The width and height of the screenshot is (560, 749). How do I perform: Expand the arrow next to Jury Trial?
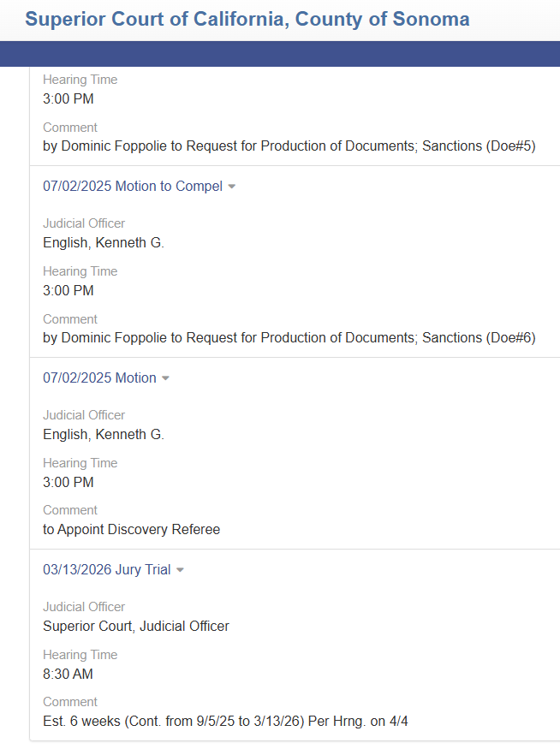click(x=180, y=570)
